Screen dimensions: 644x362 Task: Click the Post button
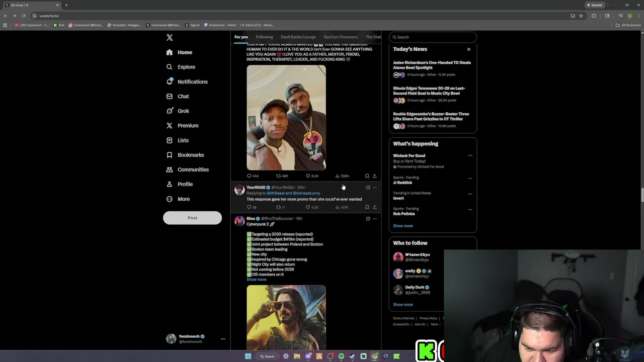pyautogui.click(x=192, y=218)
